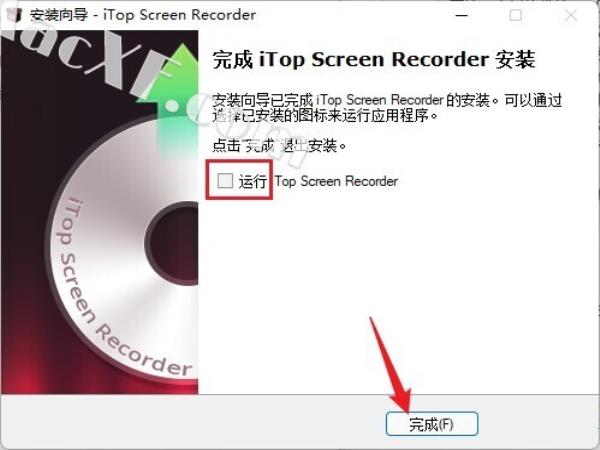
Task: Click the empty grey footer bar left of 完成(F)
Action: [x=191, y=424]
